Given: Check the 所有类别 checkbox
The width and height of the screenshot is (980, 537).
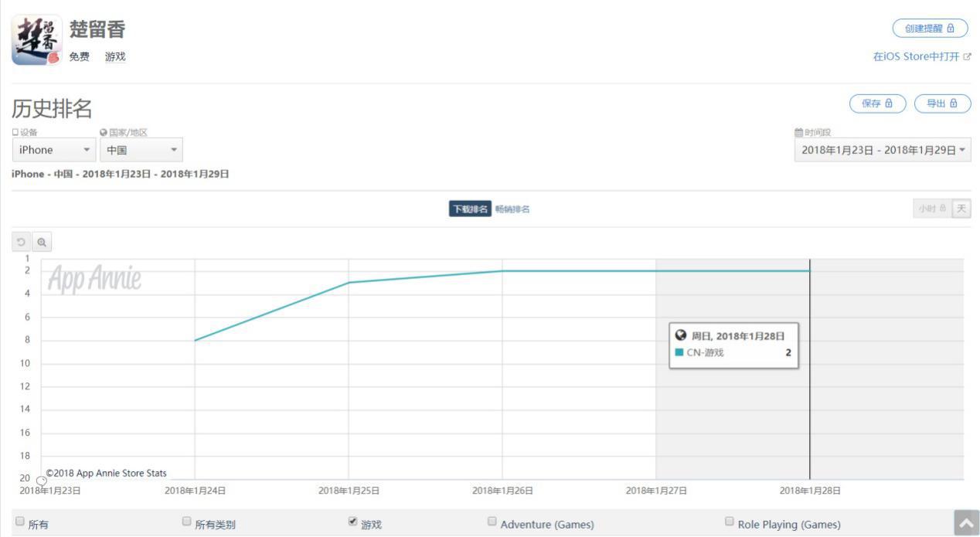Looking at the screenshot, I should pyautogui.click(x=186, y=521).
